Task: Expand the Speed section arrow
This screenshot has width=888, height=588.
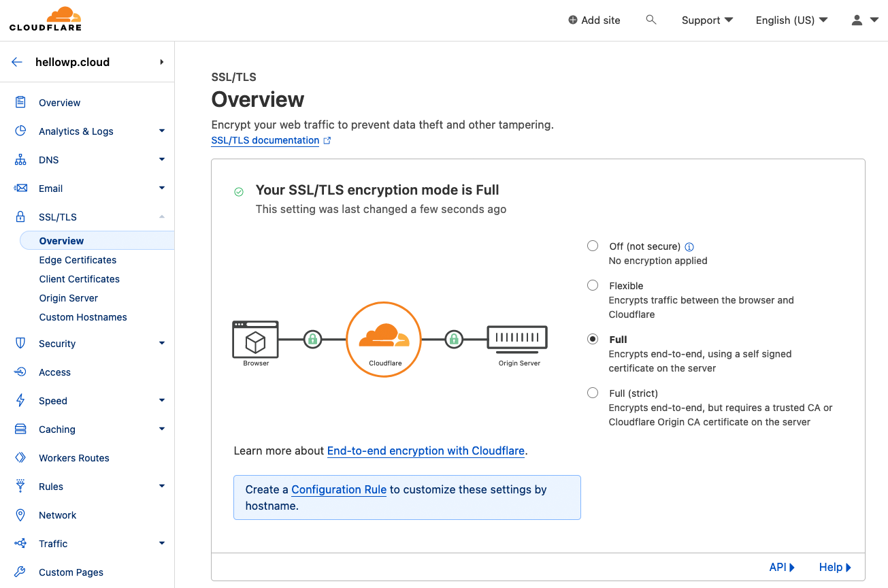Action: point(162,400)
